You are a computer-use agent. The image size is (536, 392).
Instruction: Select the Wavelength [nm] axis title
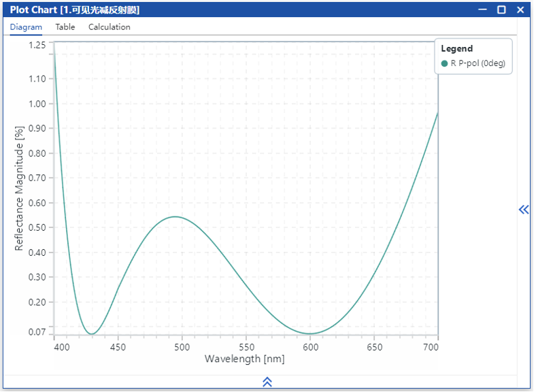point(244,359)
